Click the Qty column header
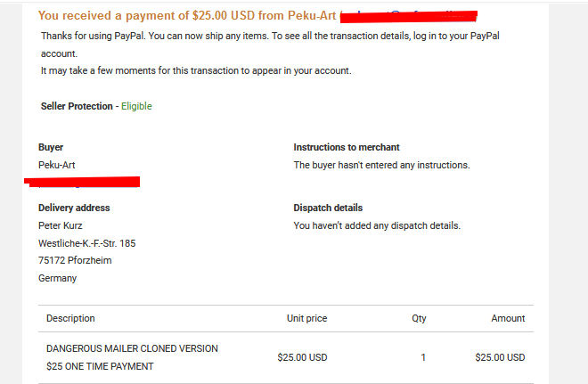This screenshot has height=384, width=588. [419, 318]
